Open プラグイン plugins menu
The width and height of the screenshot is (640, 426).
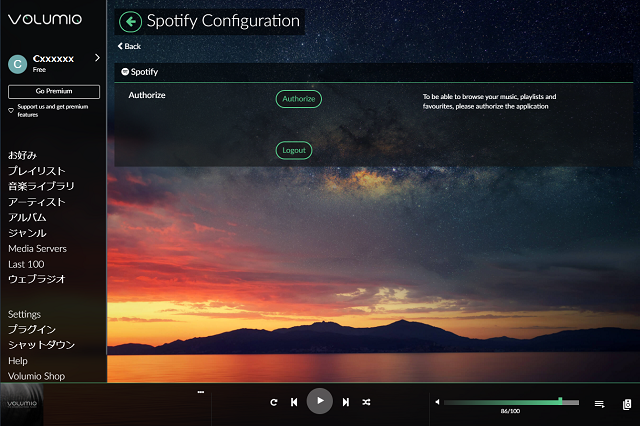(x=32, y=329)
